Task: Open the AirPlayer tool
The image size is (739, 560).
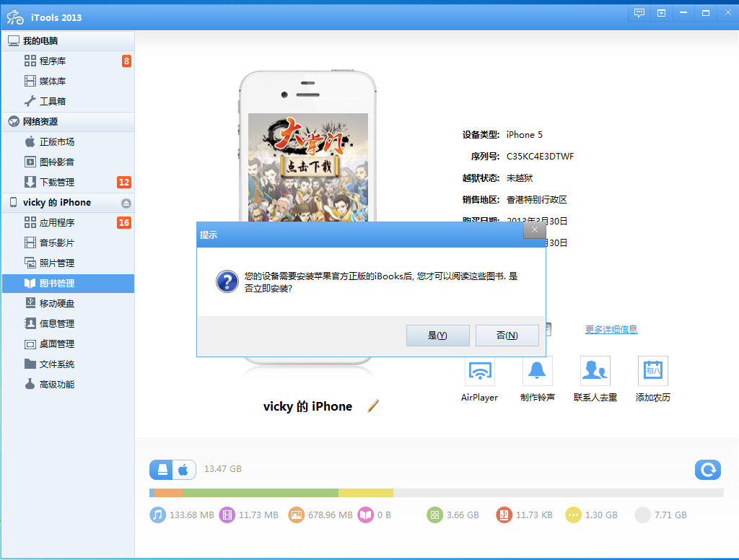Action: [x=479, y=373]
